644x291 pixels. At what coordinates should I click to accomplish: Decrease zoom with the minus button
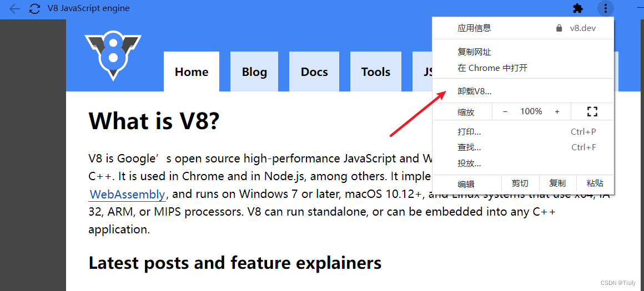(x=505, y=111)
